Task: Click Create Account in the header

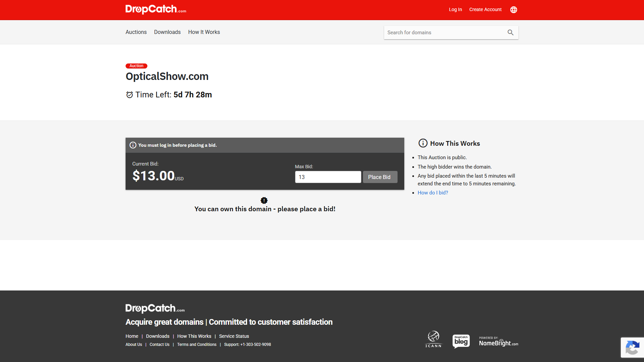Action: tap(486, 9)
